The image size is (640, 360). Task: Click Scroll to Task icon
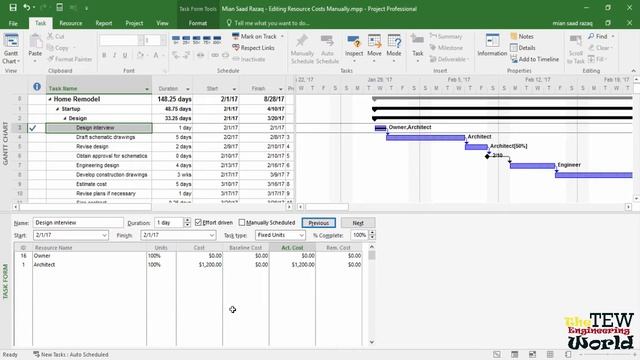(576, 41)
